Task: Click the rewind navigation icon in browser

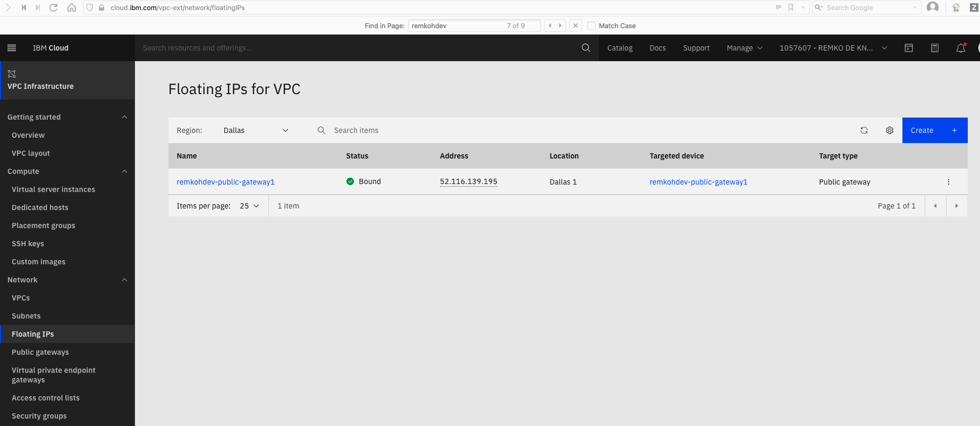Action: tap(24, 7)
